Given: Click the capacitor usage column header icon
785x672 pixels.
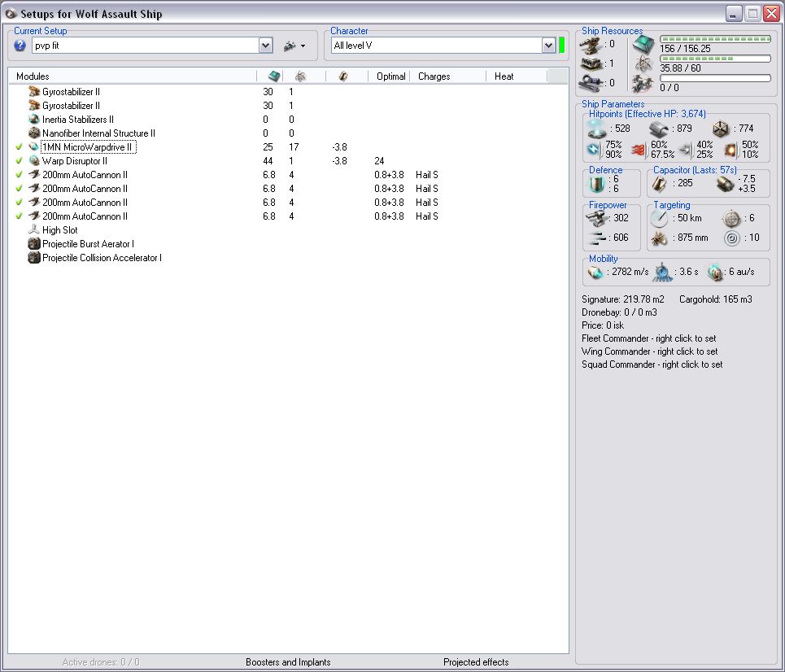Looking at the screenshot, I should [343, 76].
